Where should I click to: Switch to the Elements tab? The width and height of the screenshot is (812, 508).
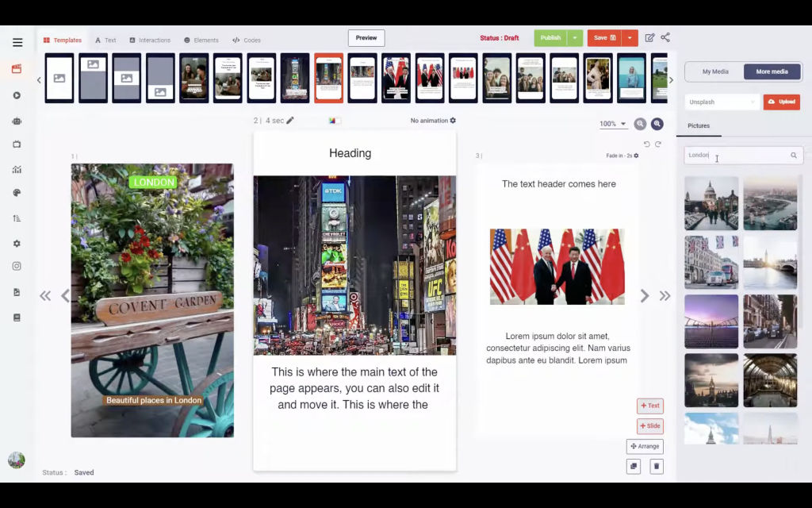201,40
